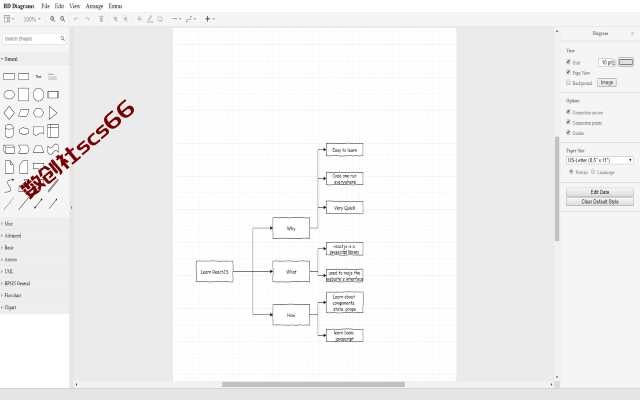Click the undo arrow in toolbar
The height and width of the screenshot is (400, 640).
pyautogui.click(x=76, y=19)
